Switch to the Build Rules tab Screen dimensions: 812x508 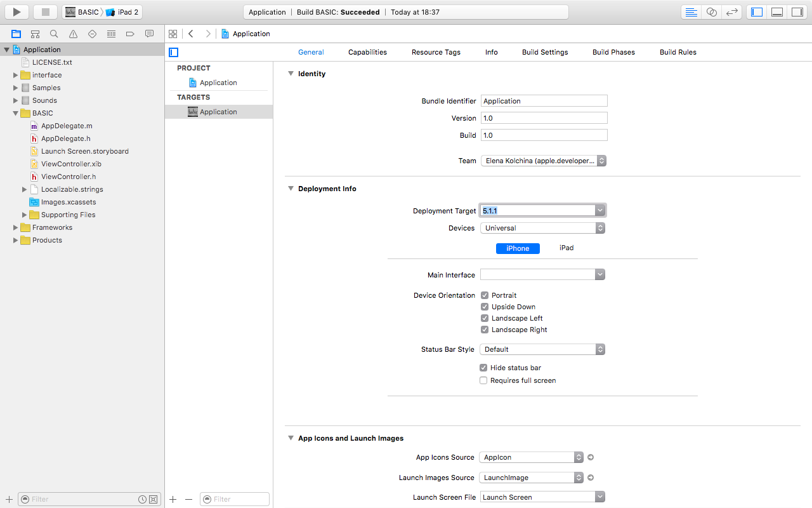tap(678, 52)
